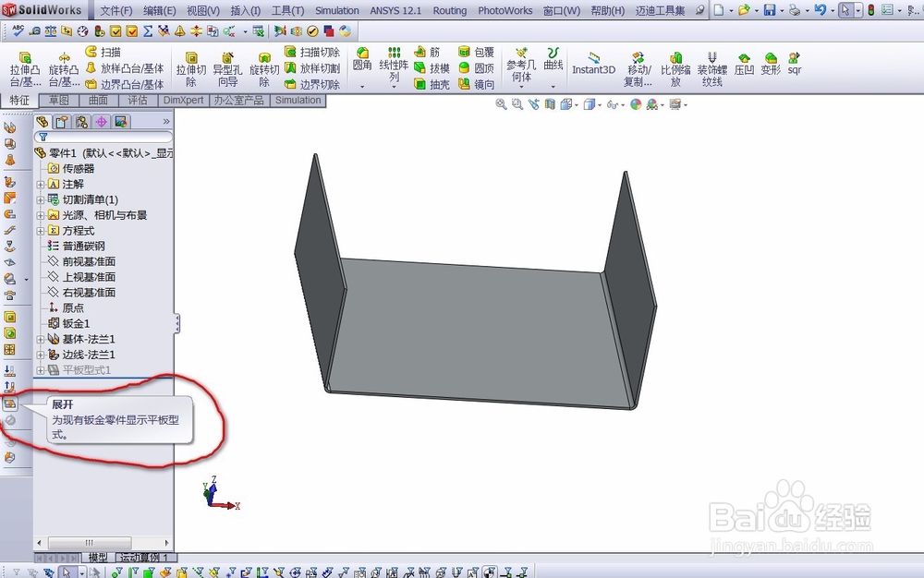This screenshot has width=924, height=578.
Task: Switch to the DimXpert tab
Action: click(183, 100)
